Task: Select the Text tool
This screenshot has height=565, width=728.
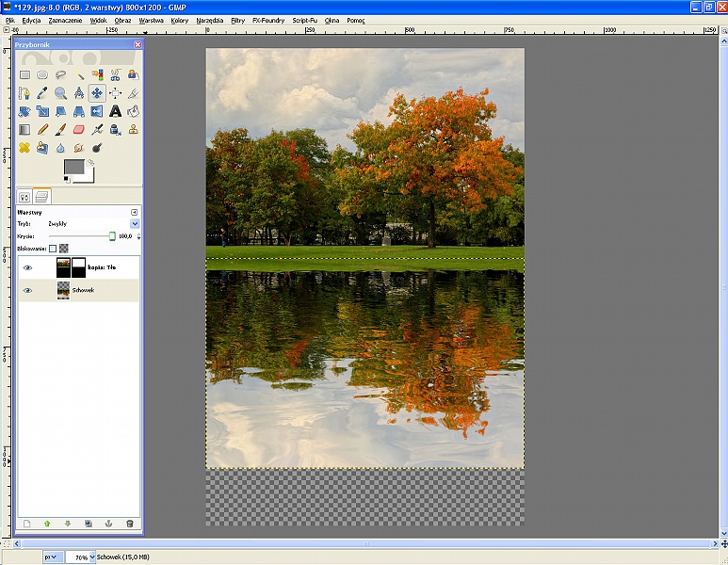Action: coord(115,111)
